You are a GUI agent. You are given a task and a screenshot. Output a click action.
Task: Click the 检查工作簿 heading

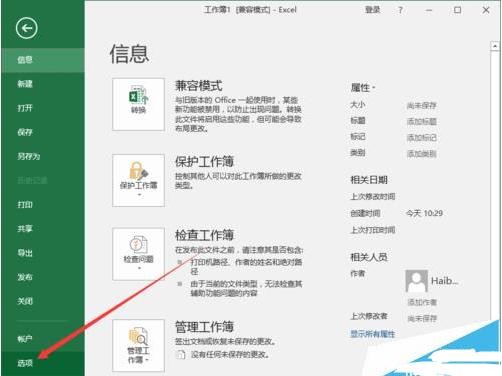(204, 235)
